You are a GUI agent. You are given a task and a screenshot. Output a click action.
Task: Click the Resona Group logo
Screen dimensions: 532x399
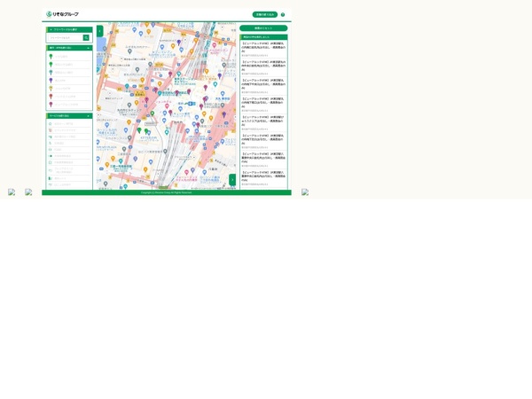[62, 14]
